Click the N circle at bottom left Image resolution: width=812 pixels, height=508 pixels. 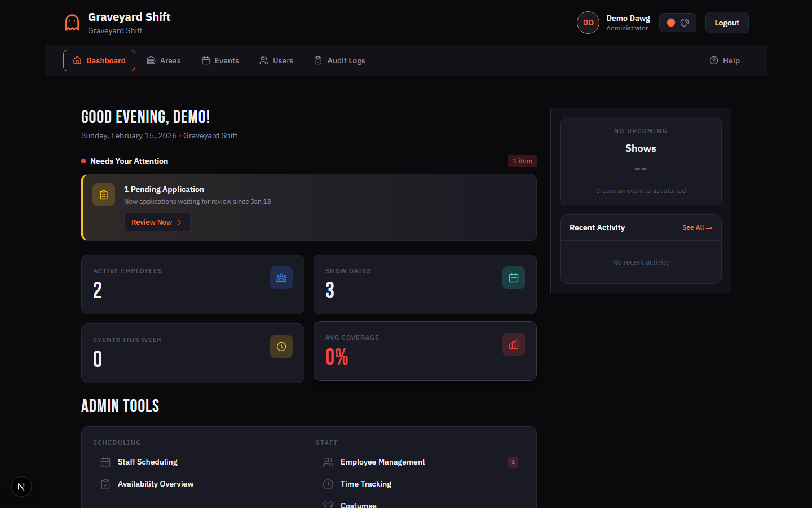point(21,486)
